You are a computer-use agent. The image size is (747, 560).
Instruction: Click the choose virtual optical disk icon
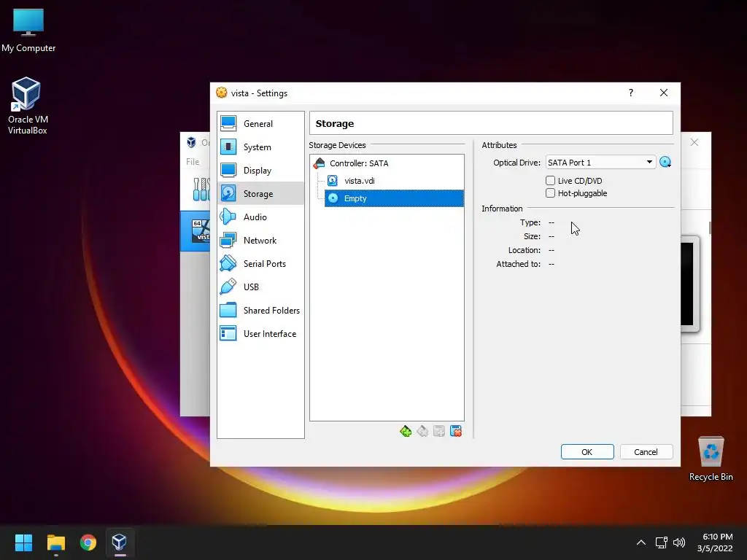coord(665,163)
